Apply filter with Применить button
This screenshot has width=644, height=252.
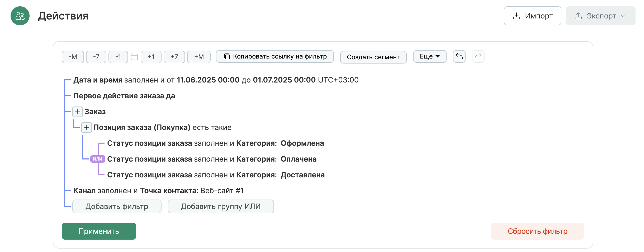(99, 231)
